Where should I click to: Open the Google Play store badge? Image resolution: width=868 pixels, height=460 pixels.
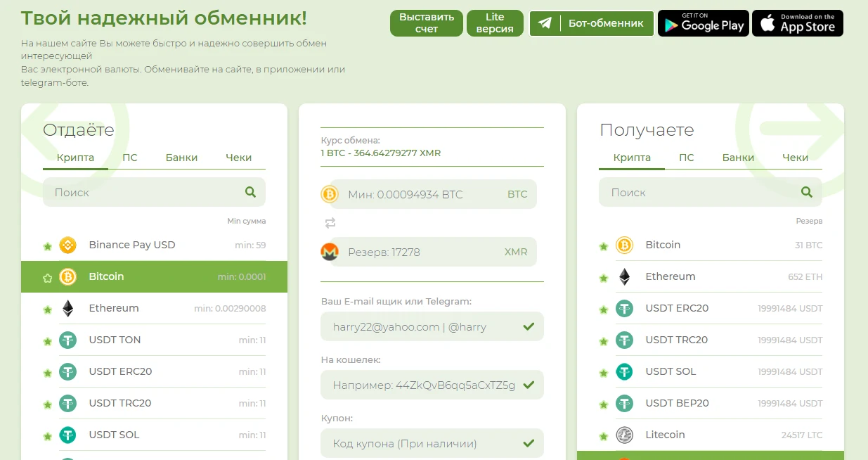pos(704,23)
